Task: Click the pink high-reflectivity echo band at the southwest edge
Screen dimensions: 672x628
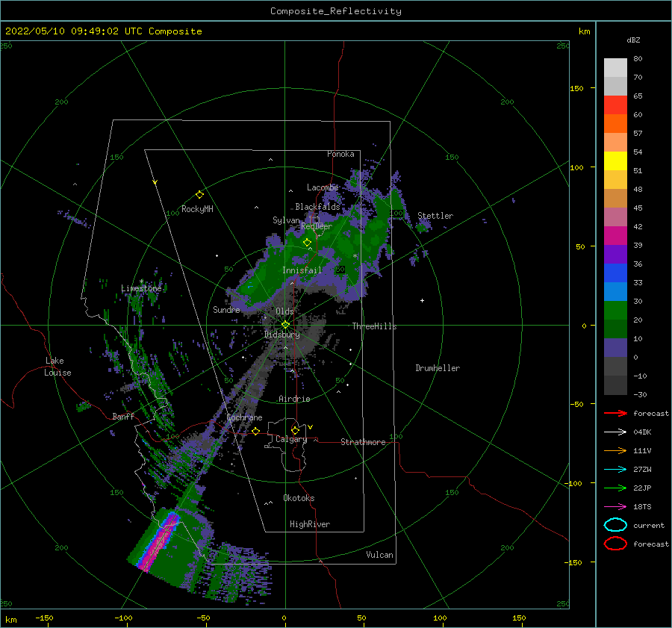Action: pos(158,544)
